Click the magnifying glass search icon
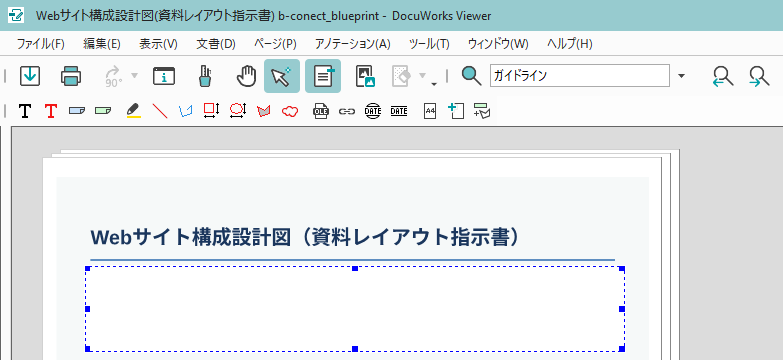This screenshot has width=783, height=360. tap(471, 76)
